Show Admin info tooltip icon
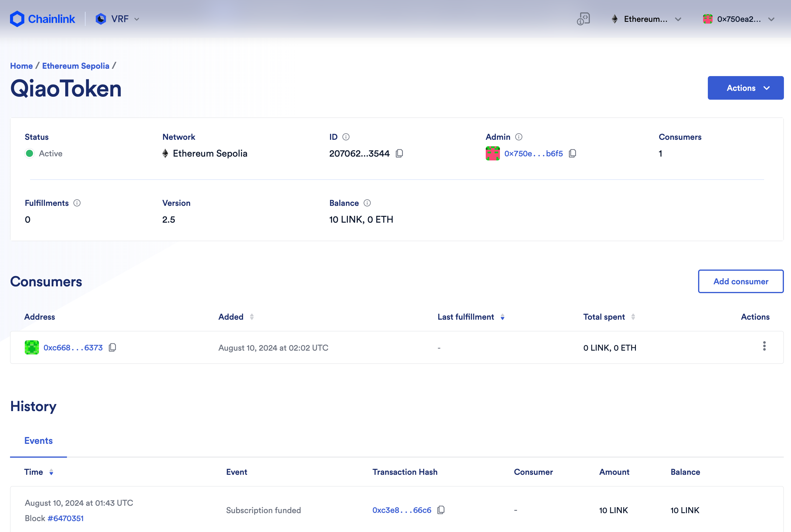 [518, 137]
